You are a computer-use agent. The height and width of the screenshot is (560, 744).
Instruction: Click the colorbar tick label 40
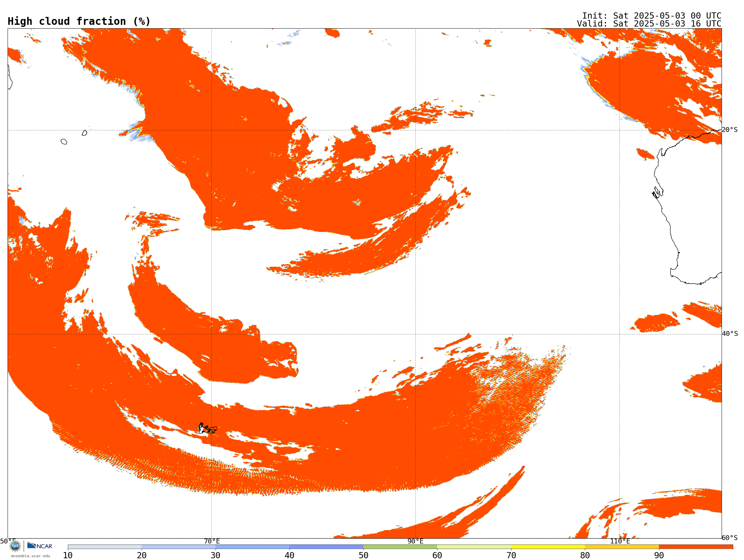click(289, 555)
